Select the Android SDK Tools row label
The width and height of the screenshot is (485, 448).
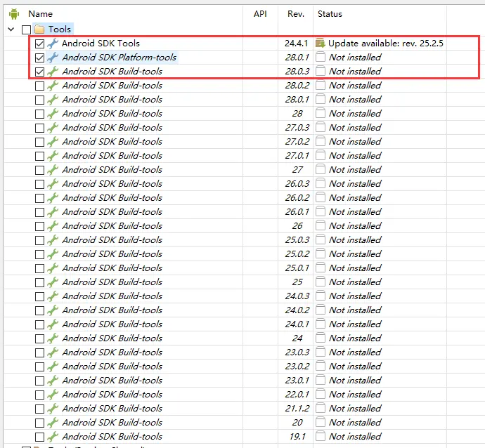(101, 44)
